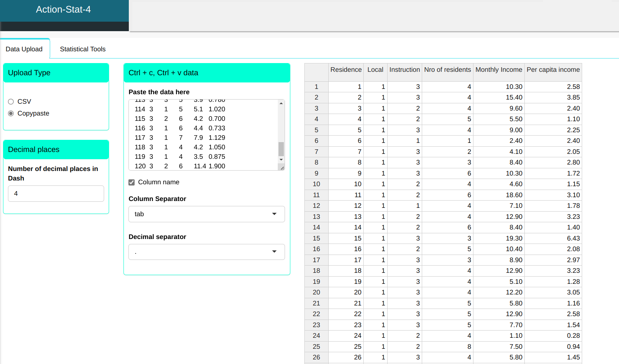Click the Action-Stat-4 app title

[63, 9]
